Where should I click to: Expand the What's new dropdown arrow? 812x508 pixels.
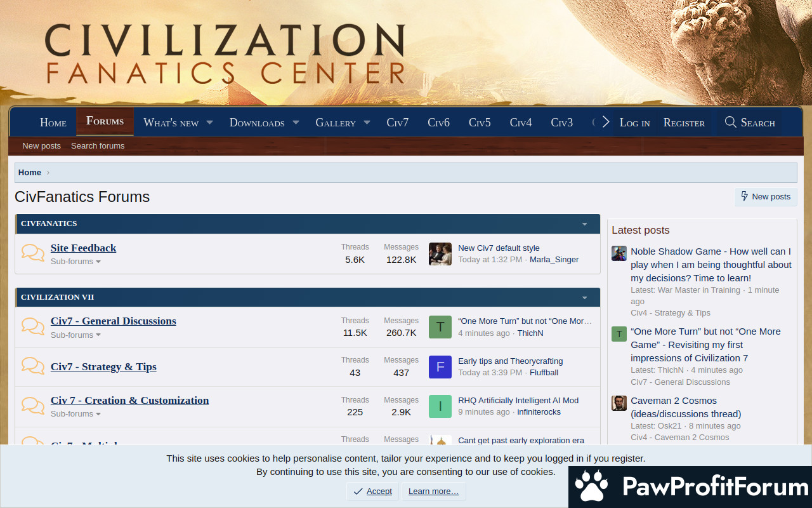pyautogui.click(x=209, y=123)
